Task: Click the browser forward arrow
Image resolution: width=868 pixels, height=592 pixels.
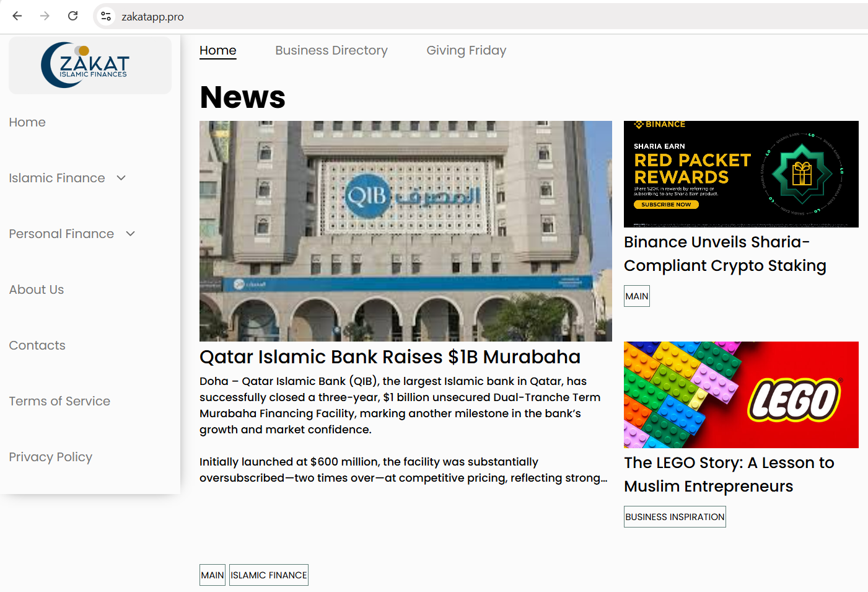Action: (45, 16)
